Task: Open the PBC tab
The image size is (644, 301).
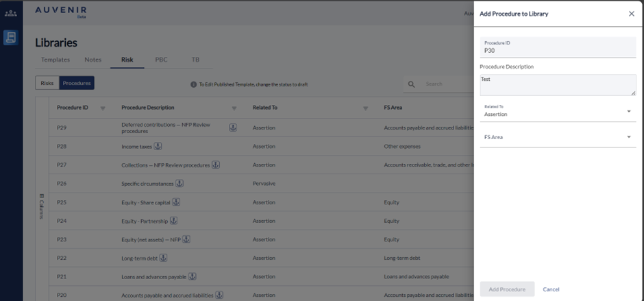Action: coord(161,60)
